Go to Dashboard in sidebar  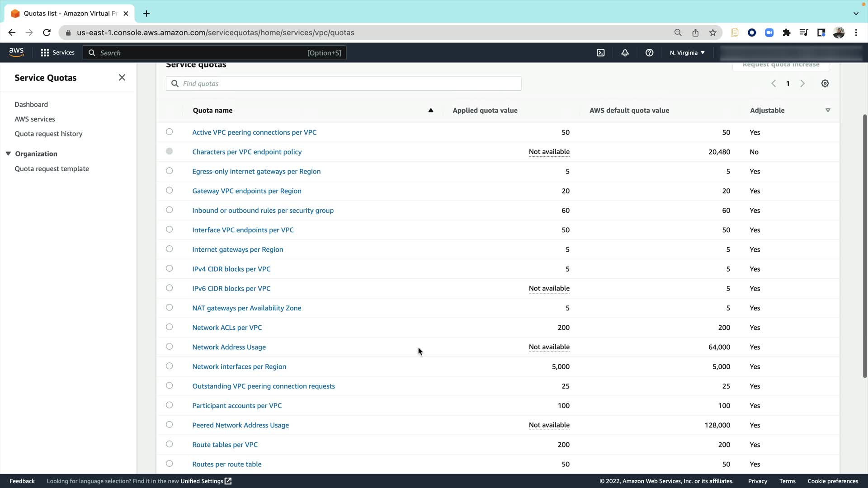point(31,104)
